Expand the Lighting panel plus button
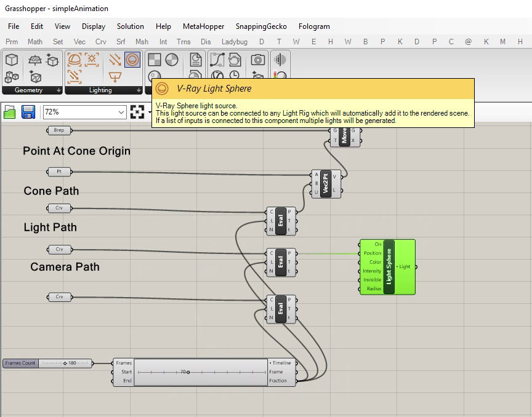Image resolution: width=532 pixels, height=417 pixels. pos(139,90)
